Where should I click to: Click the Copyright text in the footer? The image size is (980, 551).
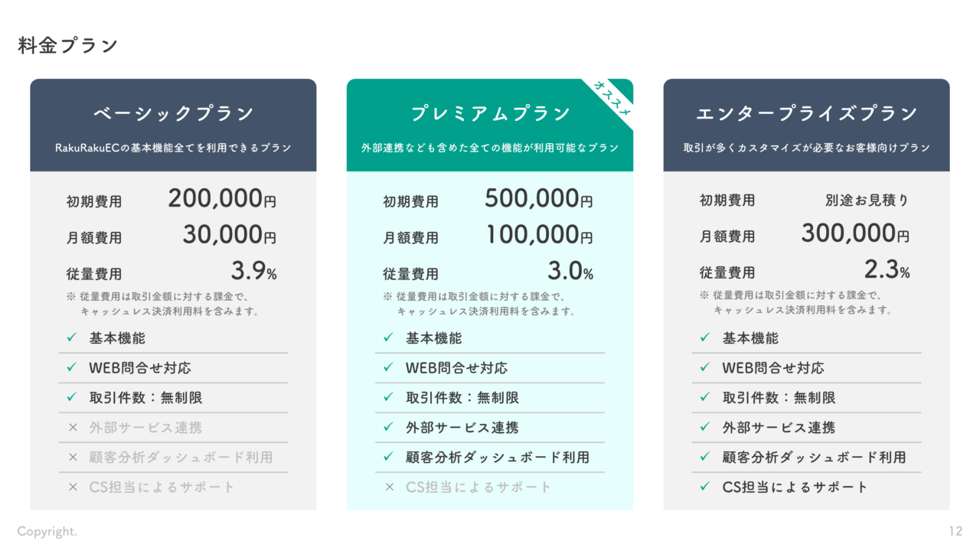(x=47, y=531)
